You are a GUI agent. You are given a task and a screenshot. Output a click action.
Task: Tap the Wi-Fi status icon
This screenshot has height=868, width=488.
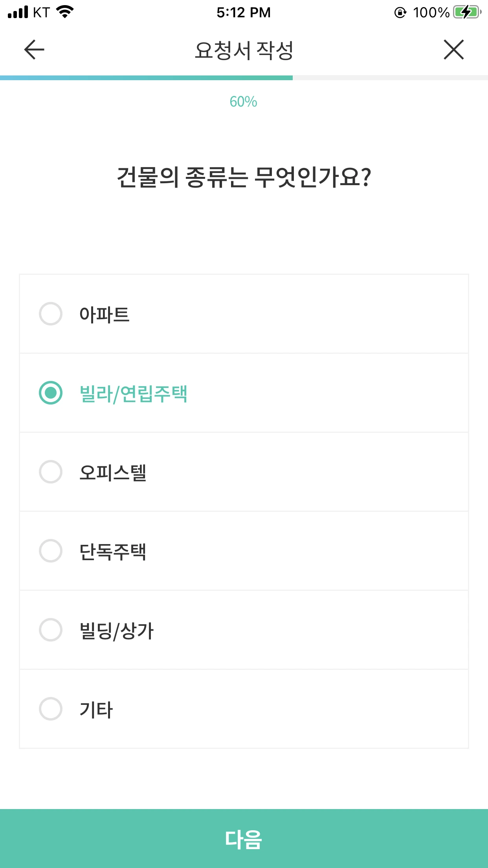coord(65,12)
